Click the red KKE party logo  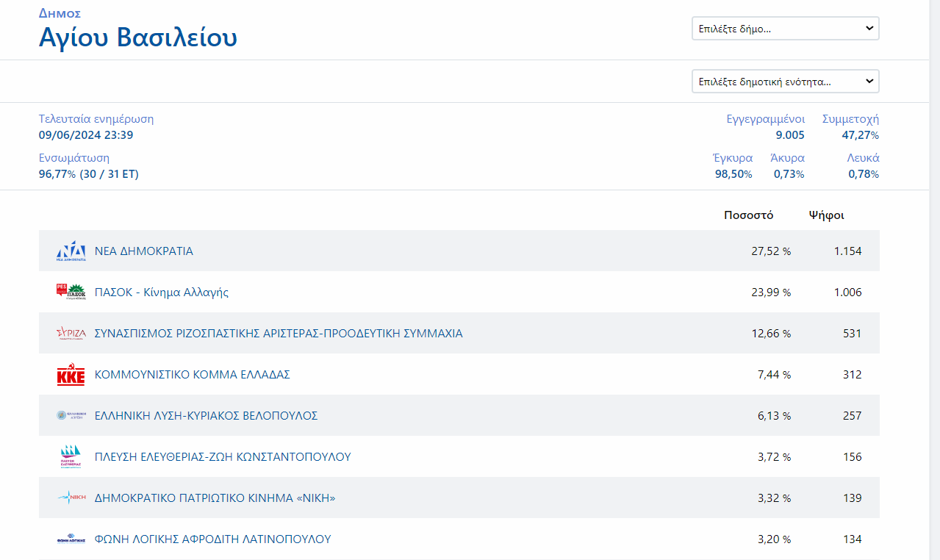71,375
